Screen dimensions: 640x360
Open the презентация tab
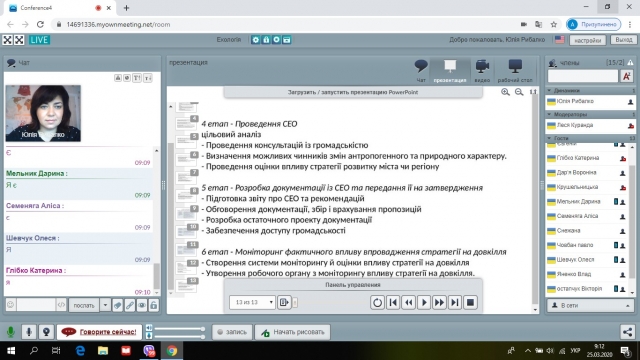point(450,71)
